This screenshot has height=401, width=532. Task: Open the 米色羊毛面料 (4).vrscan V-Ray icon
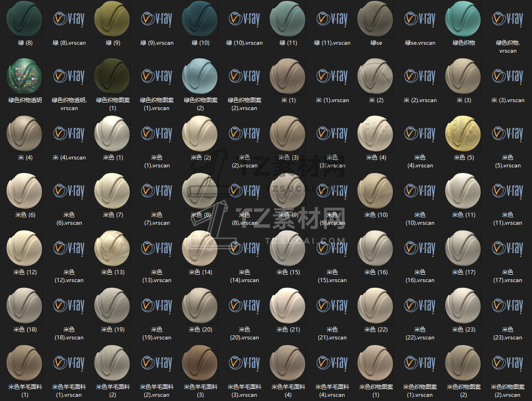point(332,362)
